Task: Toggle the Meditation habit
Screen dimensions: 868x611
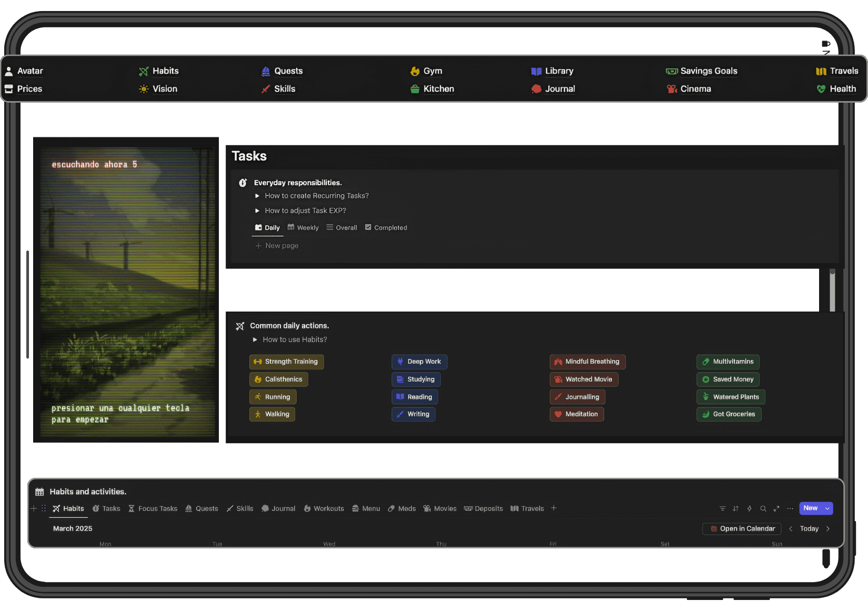Action: (577, 414)
